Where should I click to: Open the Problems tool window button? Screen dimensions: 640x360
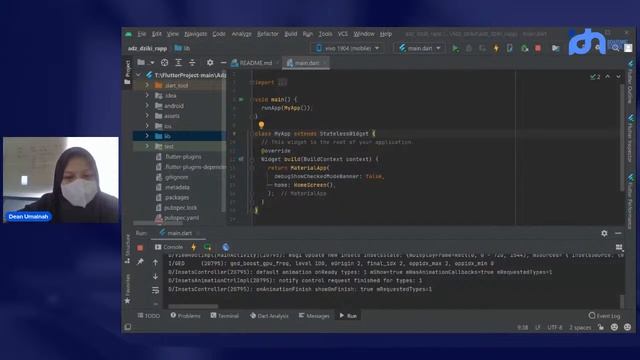pos(185,316)
